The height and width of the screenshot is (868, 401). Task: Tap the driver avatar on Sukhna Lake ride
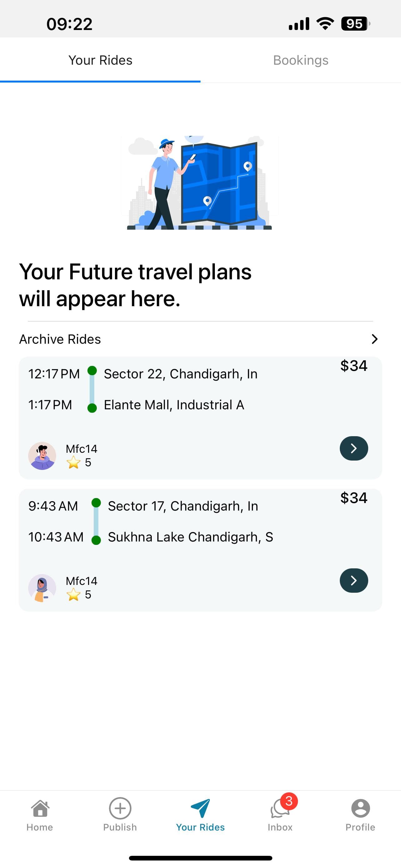point(42,588)
